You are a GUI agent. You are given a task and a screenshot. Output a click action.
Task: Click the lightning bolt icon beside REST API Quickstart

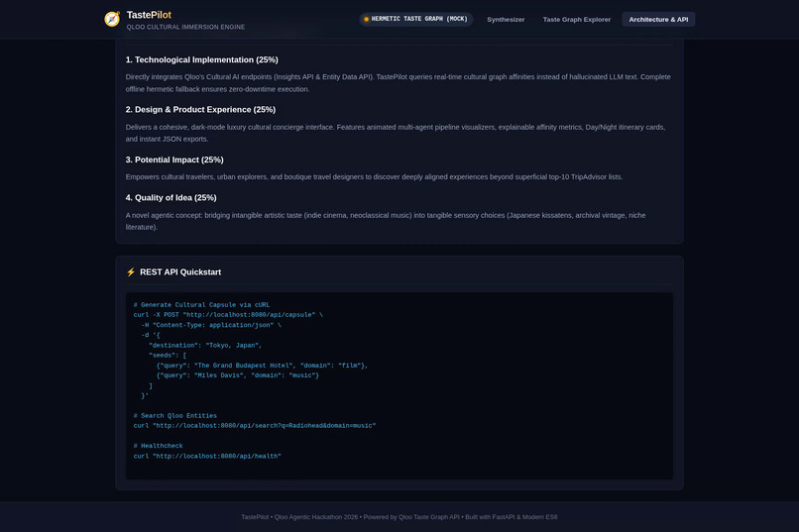tap(131, 272)
